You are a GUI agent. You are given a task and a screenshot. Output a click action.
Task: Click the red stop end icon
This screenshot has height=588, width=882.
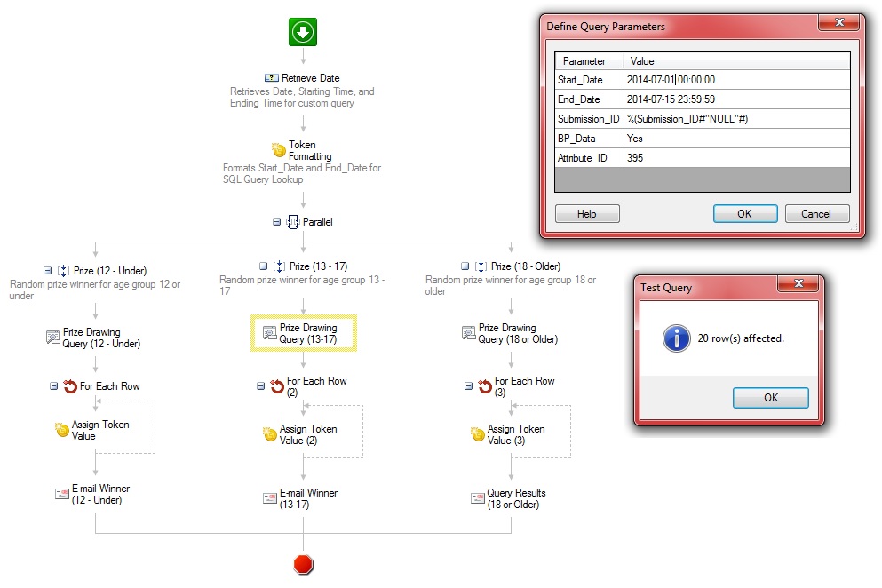(303, 564)
